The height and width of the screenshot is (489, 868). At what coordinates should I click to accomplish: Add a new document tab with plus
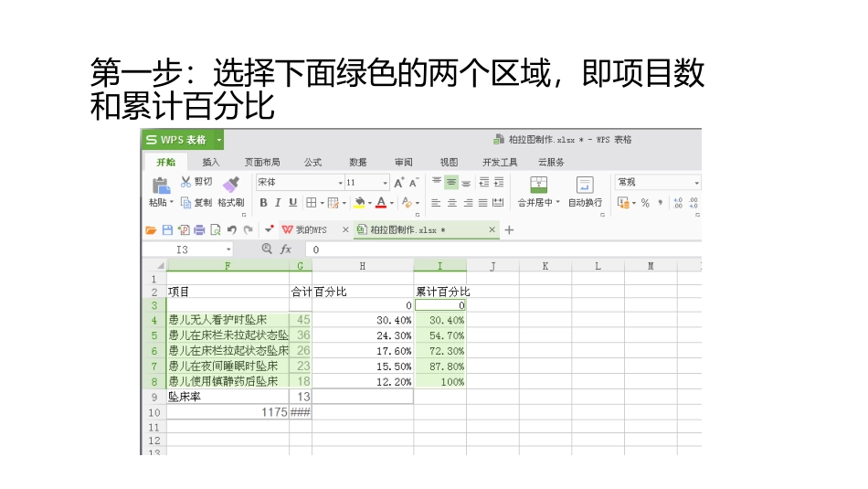coord(509,229)
